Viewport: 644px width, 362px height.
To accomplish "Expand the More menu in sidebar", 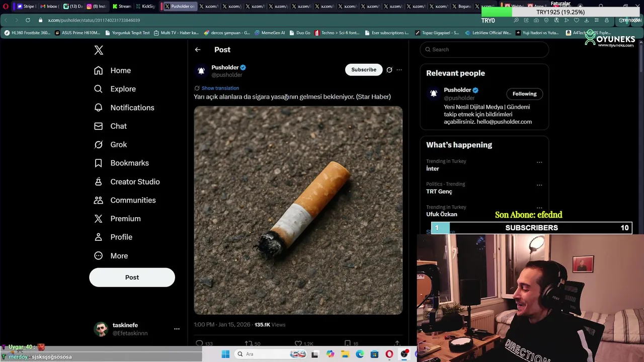I will [x=111, y=255].
